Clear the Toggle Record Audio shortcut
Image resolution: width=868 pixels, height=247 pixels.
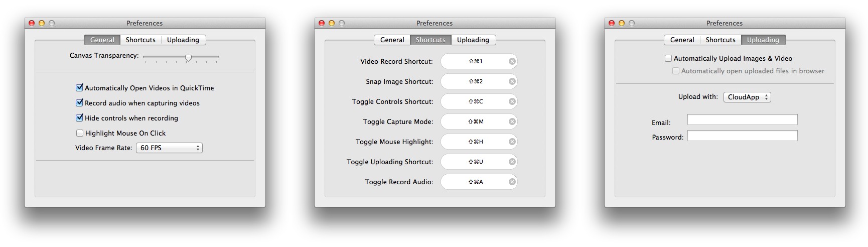click(512, 182)
